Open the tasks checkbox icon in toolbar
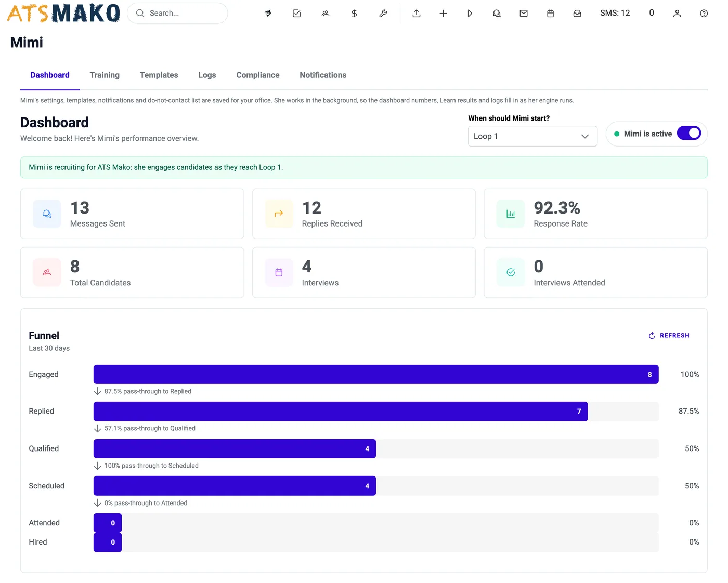 pos(297,14)
